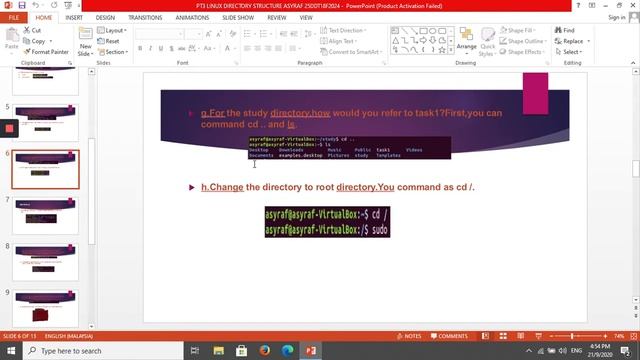Viewport: 640px width, 360px height.
Task: Select slide 7 thumbnail
Action: [45, 216]
